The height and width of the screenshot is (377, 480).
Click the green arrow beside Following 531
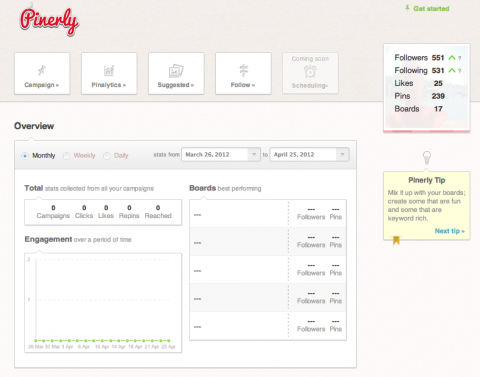452,70
